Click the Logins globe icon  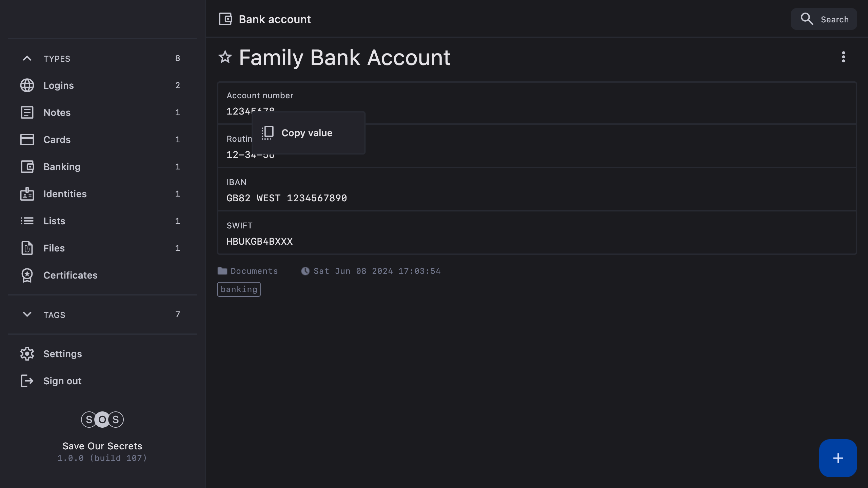tap(27, 85)
